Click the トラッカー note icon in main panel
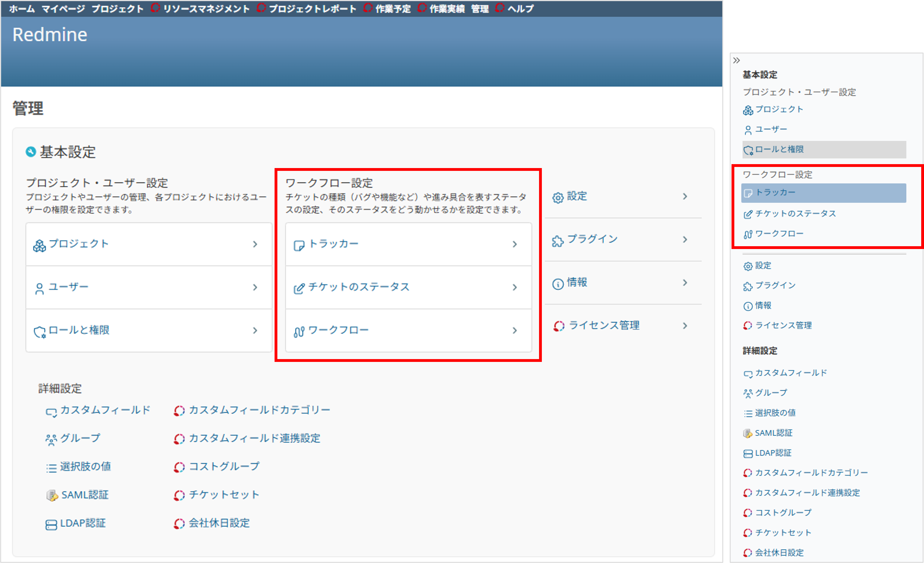The width and height of the screenshot is (924, 563). pyautogui.click(x=299, y=246)
